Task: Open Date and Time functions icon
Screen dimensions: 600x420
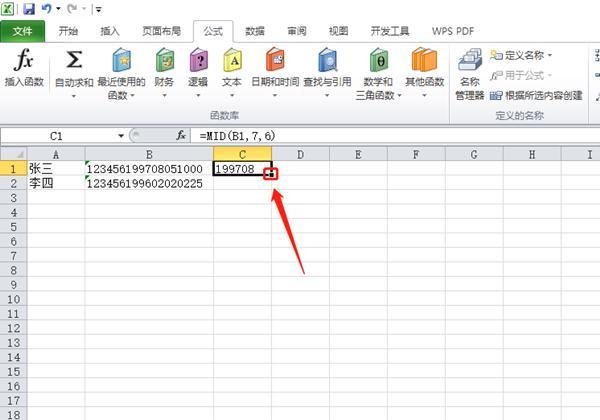Action: pos(275,60)
